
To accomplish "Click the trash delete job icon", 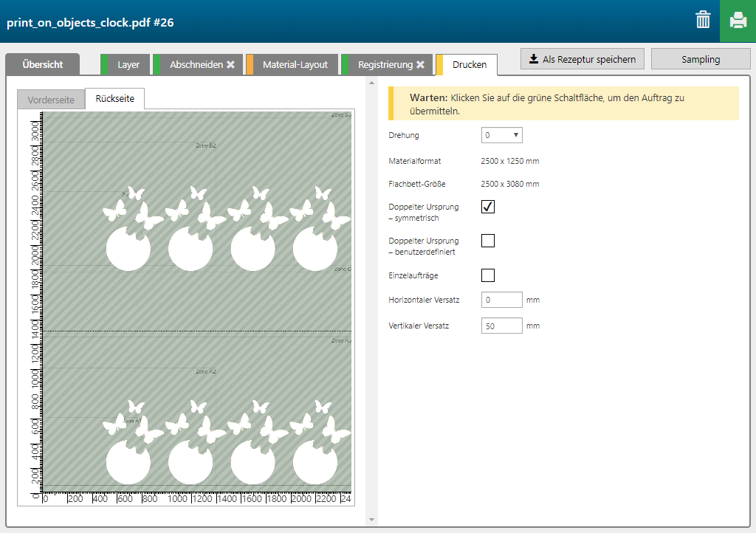I will (703, 20).
